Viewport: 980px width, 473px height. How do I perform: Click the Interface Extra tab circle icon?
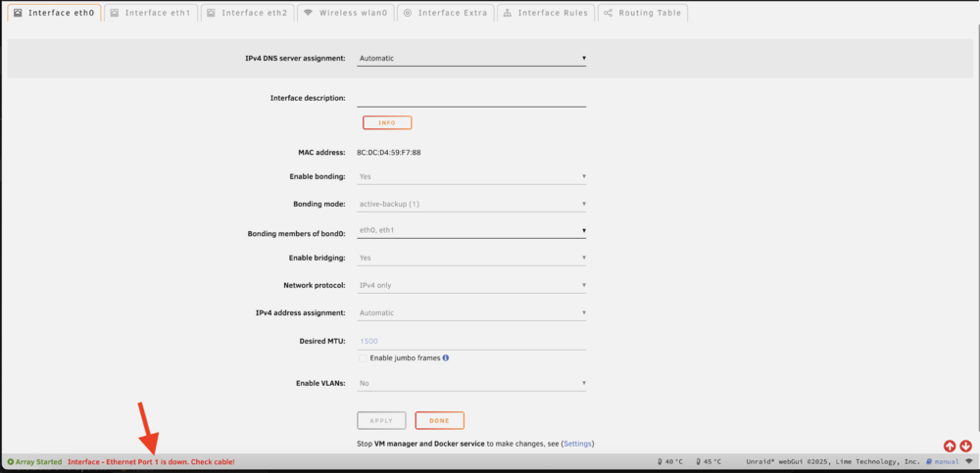pyautogui.click(x=408, y=13)
